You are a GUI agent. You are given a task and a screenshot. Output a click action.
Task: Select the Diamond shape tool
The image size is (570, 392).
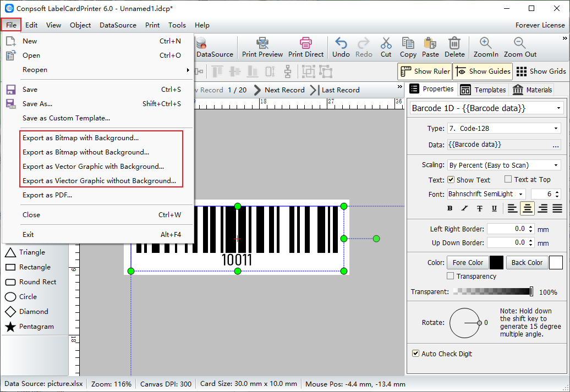tap(26, 312)
